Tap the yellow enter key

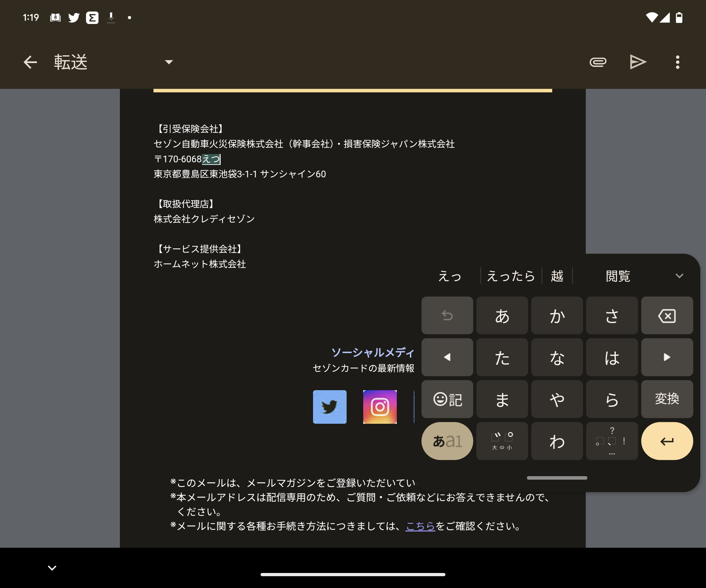pos(667,441)
